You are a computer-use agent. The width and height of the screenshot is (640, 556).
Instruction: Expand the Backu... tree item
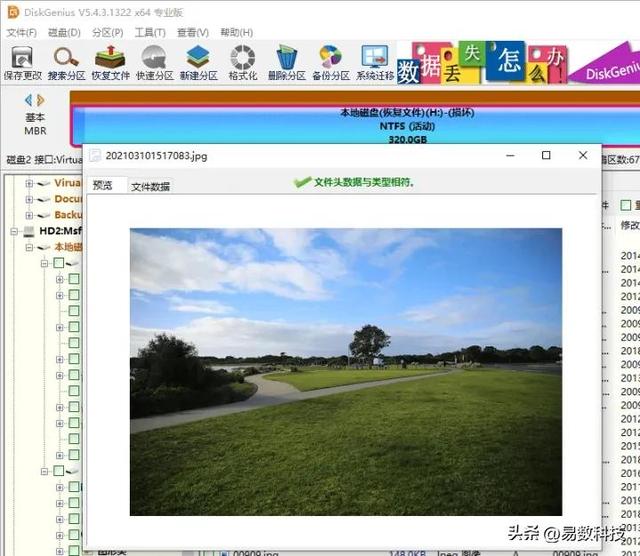(29, 215)
